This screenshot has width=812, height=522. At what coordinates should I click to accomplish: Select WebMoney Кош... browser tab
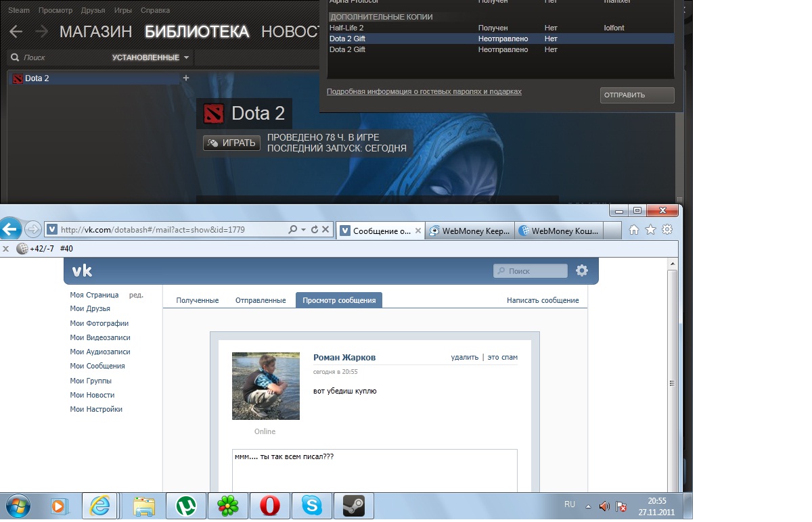(560, 231)
